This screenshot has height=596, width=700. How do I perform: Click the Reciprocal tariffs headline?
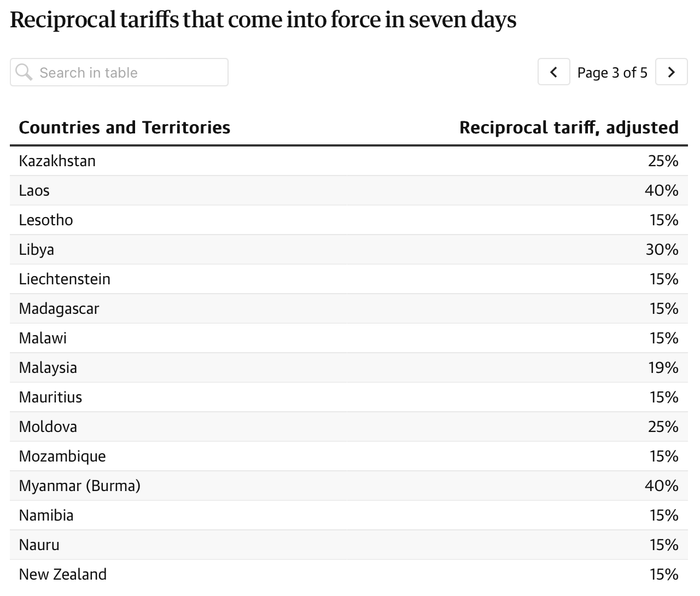263,21
